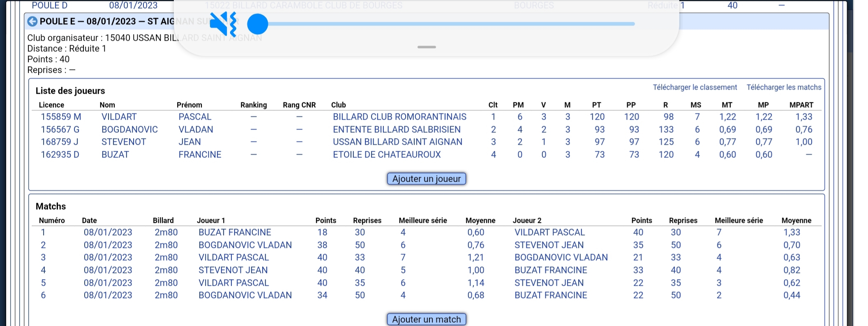
Task: Select licence 156567 G
Action: [x=60, y=129]
